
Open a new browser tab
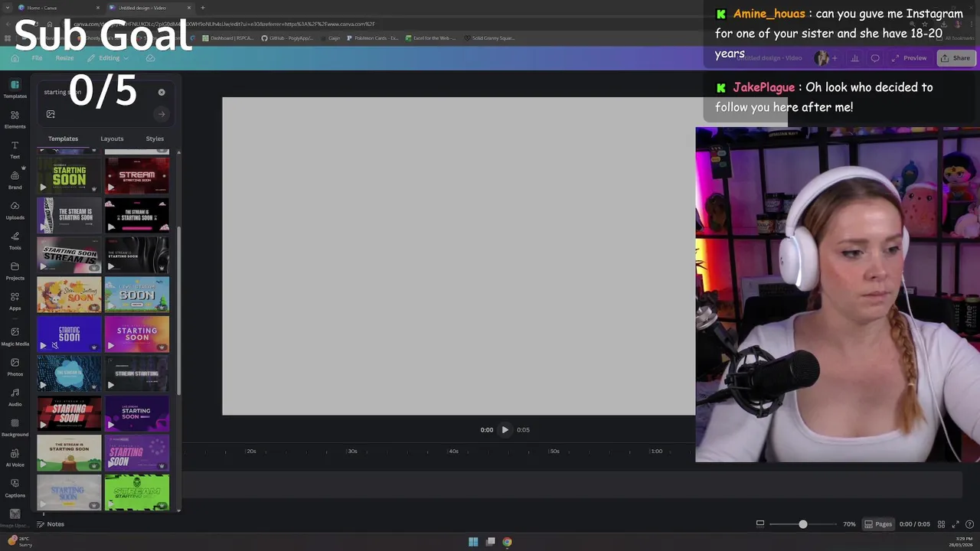pos(203,8)
